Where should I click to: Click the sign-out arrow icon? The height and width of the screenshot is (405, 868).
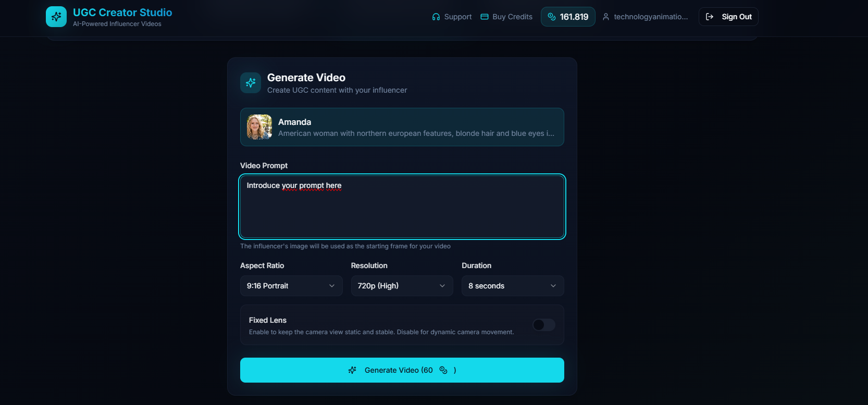point(710,17)
